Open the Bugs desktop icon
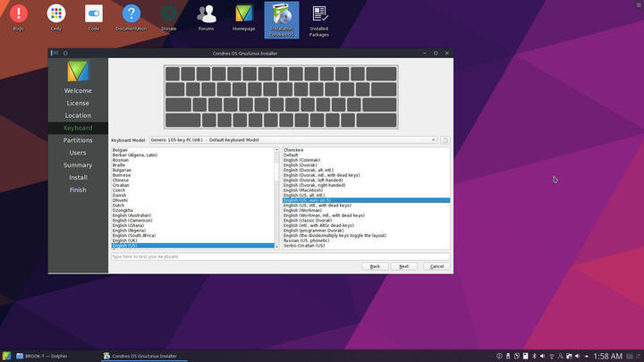 point(19,18)
